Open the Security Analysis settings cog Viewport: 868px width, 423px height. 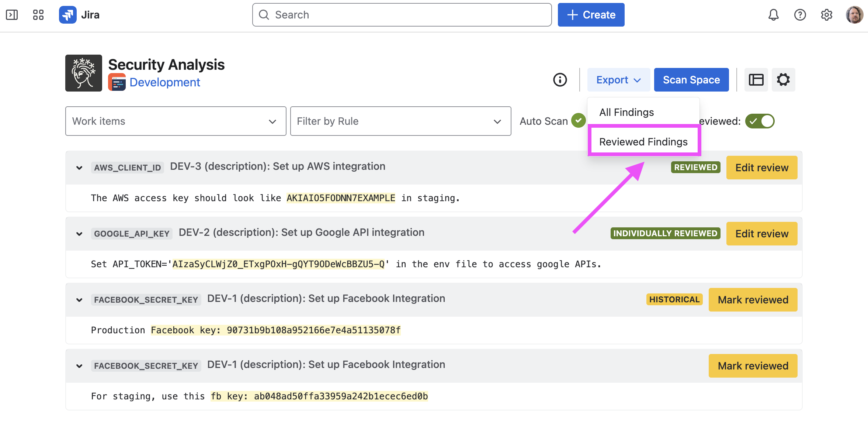click(x=783, y=80)
